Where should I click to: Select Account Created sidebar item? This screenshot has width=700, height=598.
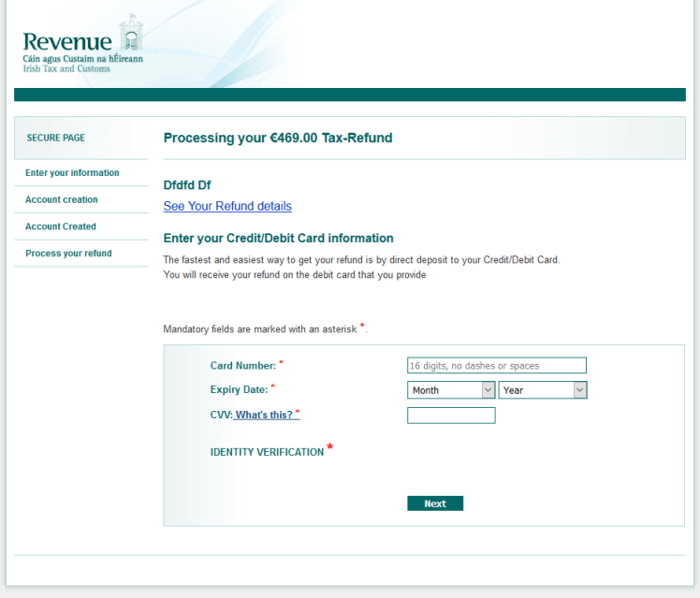point(61,226)
